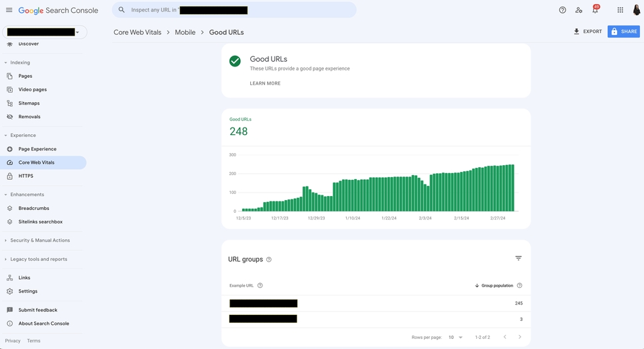Image resolution: width=644 pixels, height=349 pixels.
Task: Expand Security & Manual Actions section
Action: point(6,240)
